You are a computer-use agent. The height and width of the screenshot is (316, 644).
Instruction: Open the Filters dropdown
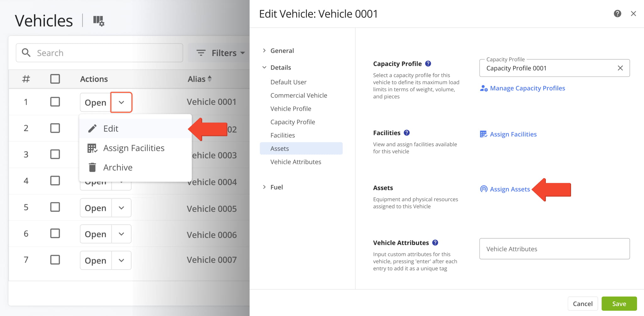220,53
